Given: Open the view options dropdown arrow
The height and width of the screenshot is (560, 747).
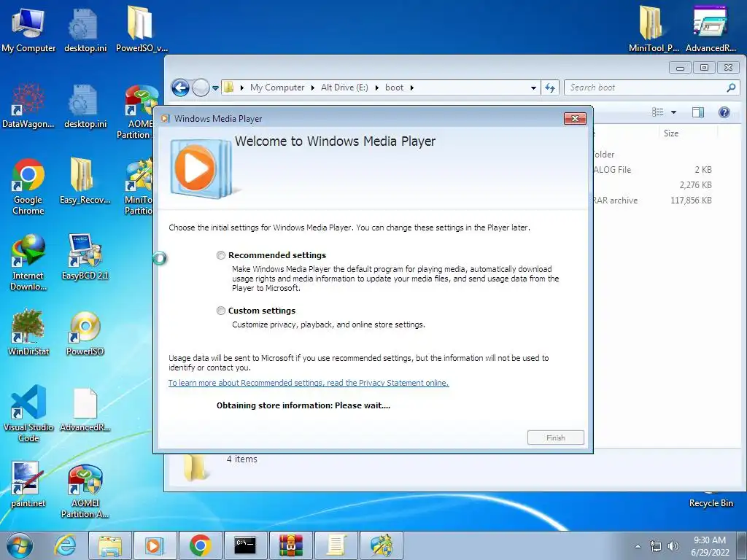Looking at the screenshot, I should click(673, 112).
